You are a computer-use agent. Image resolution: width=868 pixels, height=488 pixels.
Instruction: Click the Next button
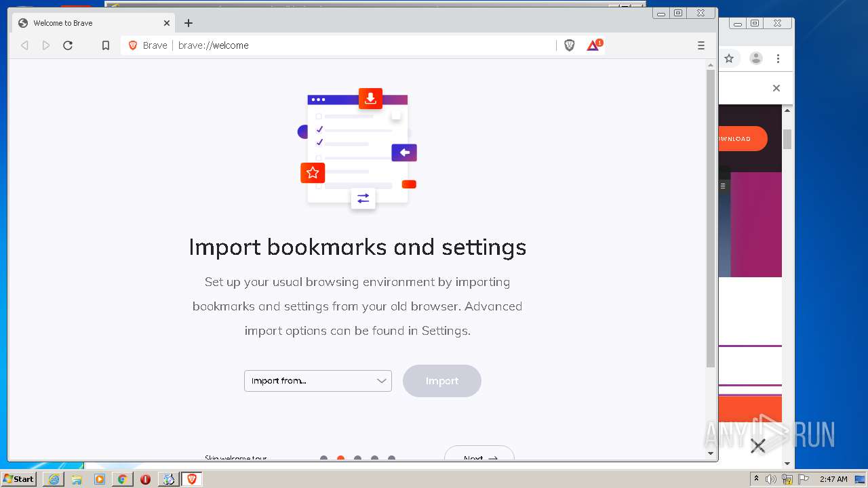pyautogui.click(x=479, y=454)
